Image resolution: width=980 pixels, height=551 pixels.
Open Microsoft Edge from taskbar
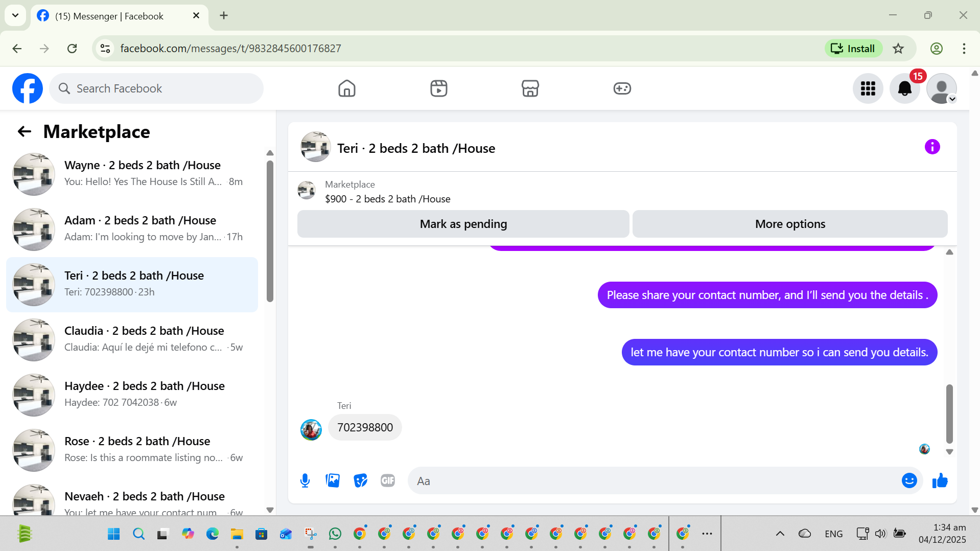tap(212, 534)
